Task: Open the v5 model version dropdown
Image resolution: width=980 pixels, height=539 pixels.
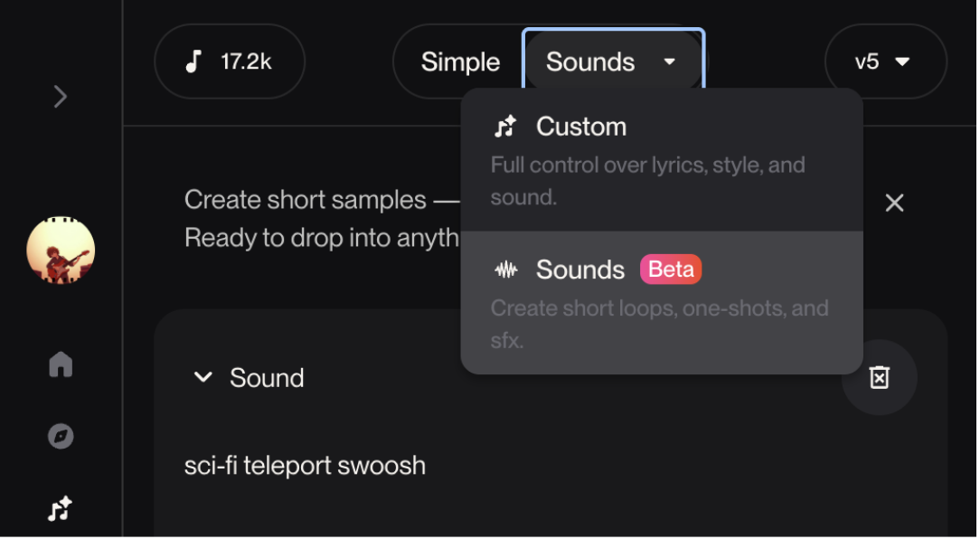Action: 885,61
